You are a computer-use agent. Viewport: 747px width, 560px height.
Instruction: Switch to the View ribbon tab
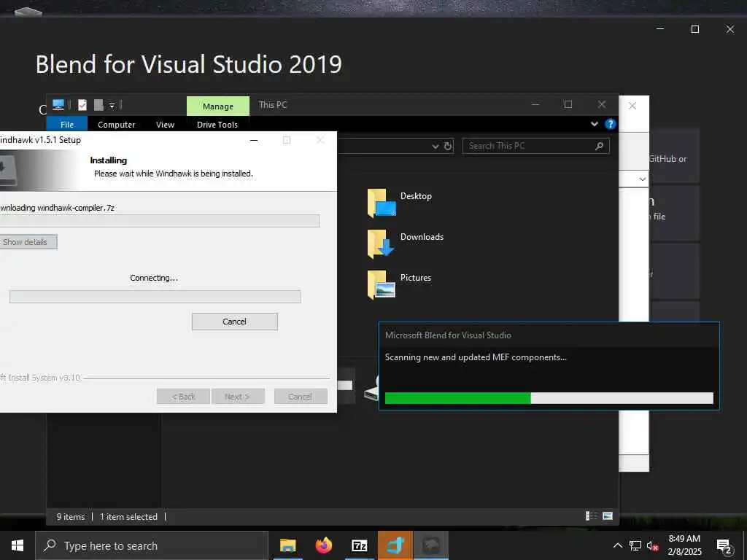[x=166, y=124]
